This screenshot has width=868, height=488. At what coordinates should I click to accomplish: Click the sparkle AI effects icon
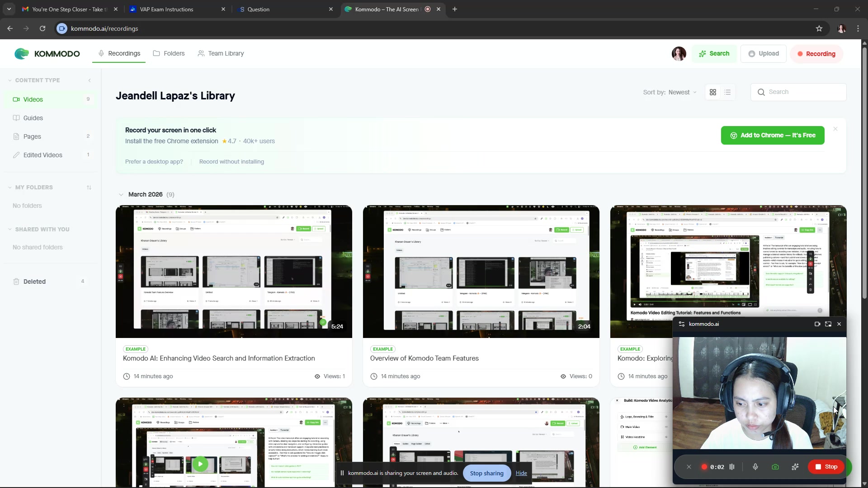tap(795, 467)
